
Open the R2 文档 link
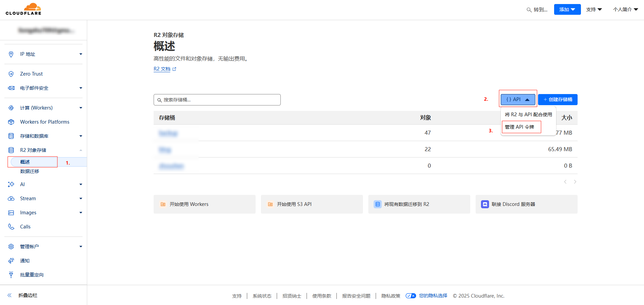(x=162, y=69)
